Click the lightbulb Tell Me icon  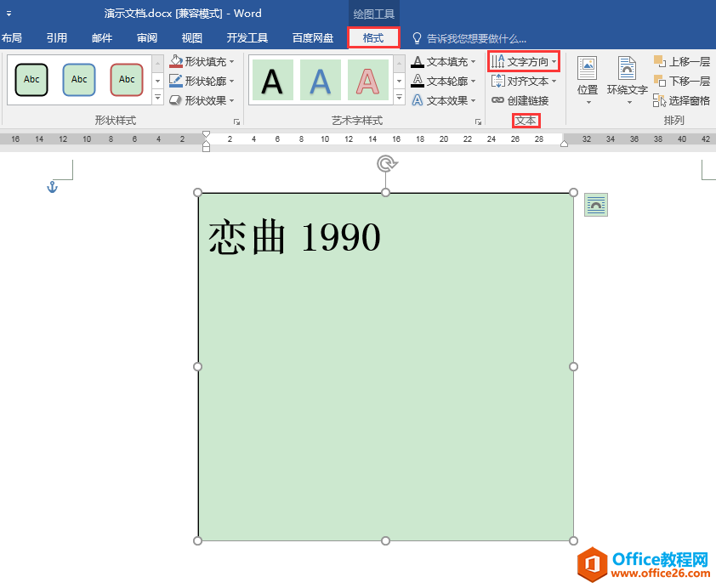[417, 38]
